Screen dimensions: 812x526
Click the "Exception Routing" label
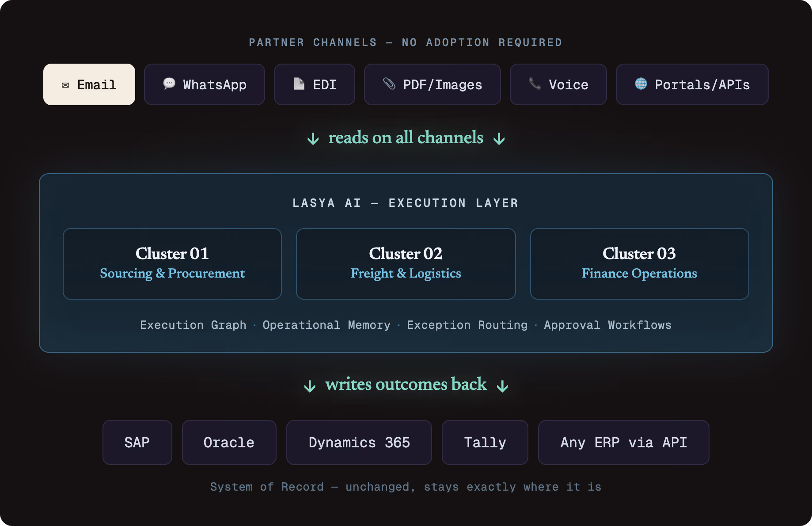(467, 325)
